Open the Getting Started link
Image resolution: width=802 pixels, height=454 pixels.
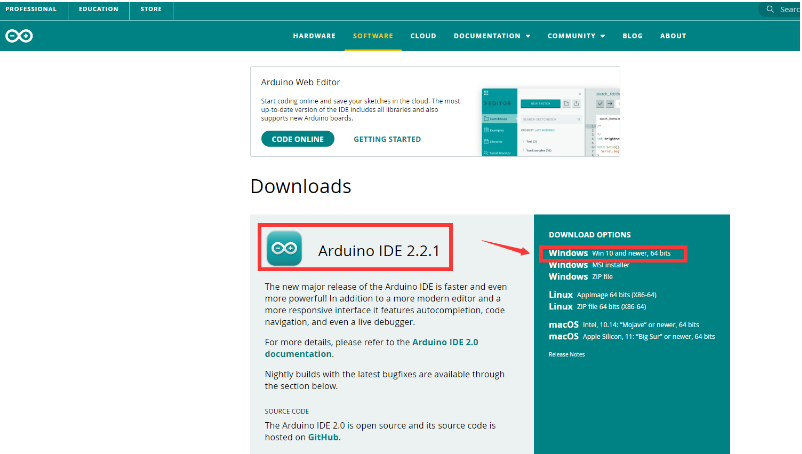[x=387, y=139]
